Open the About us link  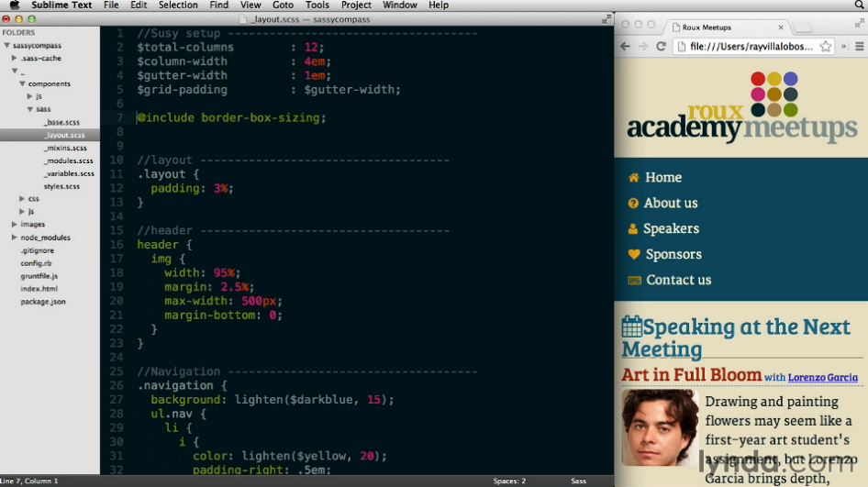(671, 203)
